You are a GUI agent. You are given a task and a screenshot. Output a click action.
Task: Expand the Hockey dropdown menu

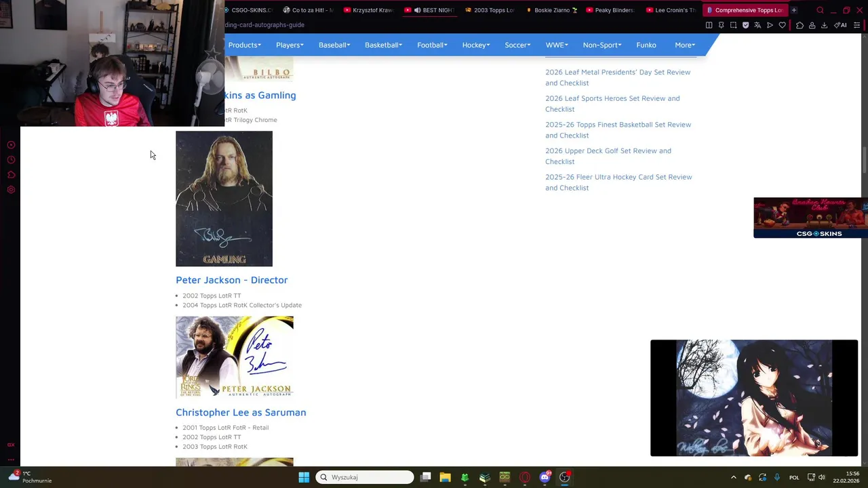tap(476, 45)
